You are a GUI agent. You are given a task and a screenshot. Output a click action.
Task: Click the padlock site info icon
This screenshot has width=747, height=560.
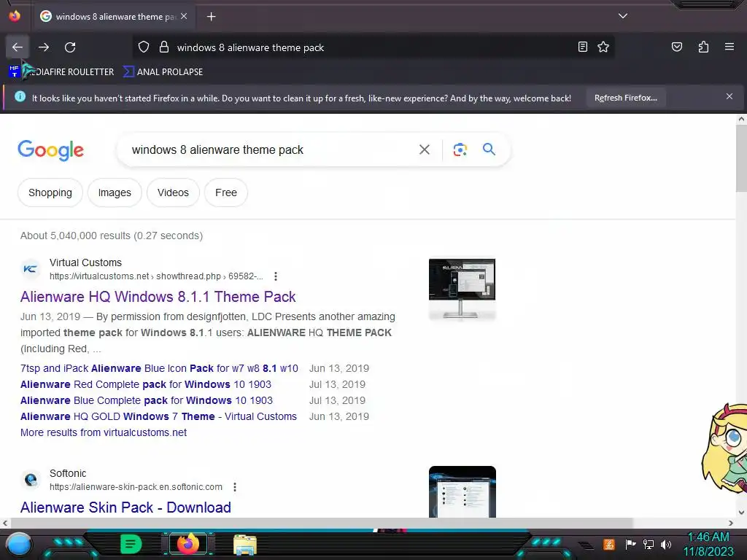[164, 47]
